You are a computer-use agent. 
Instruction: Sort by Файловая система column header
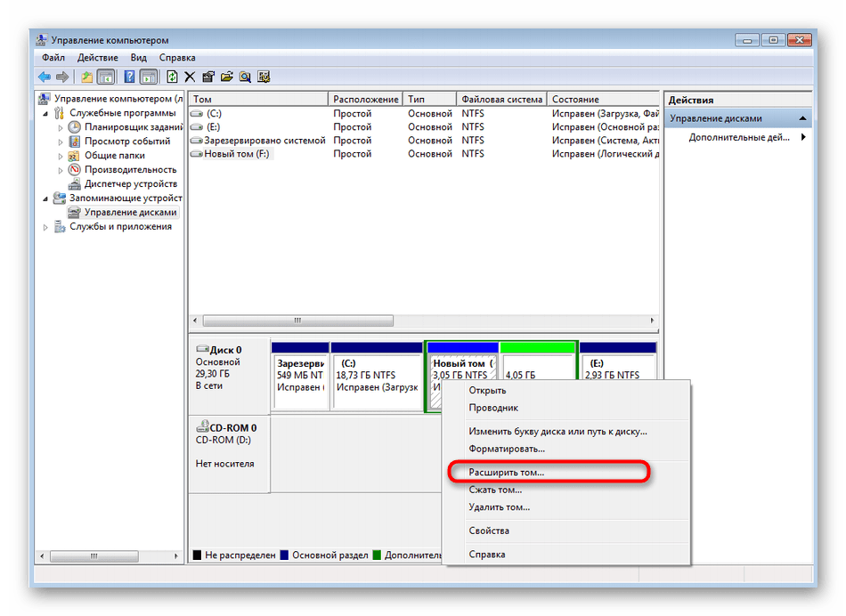coord(500,100)
